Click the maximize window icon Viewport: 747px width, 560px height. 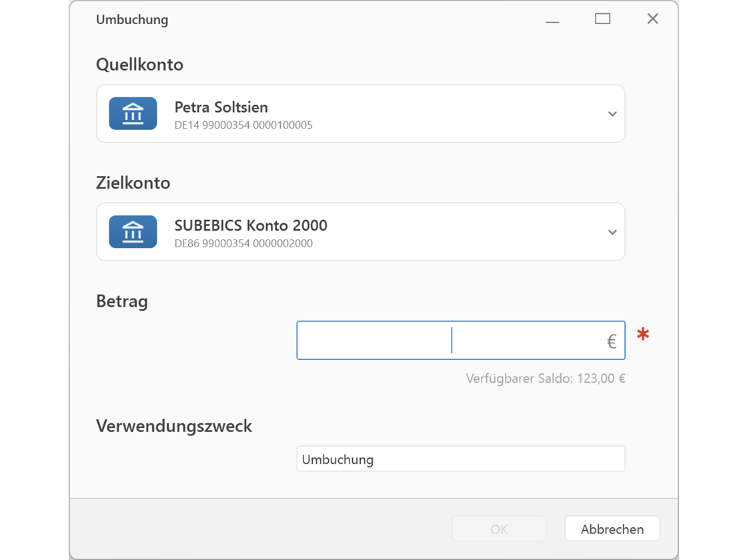point(602,19)
